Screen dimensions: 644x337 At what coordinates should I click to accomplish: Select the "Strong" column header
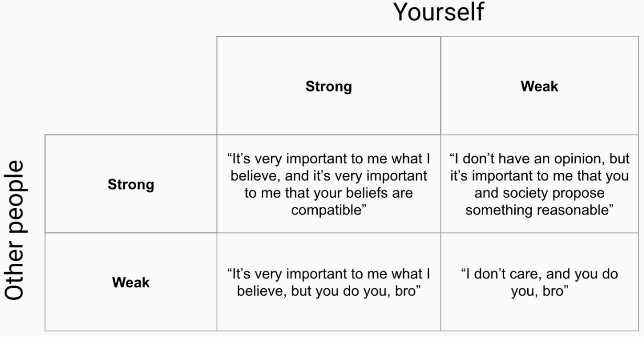[x=328, y=86]
